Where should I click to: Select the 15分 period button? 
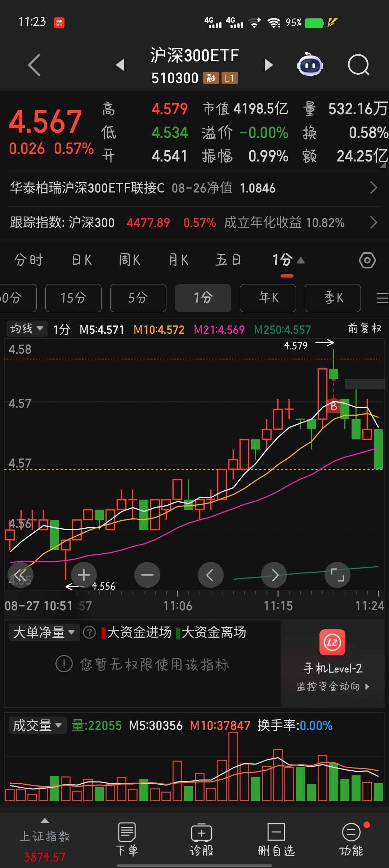[73, 298]
